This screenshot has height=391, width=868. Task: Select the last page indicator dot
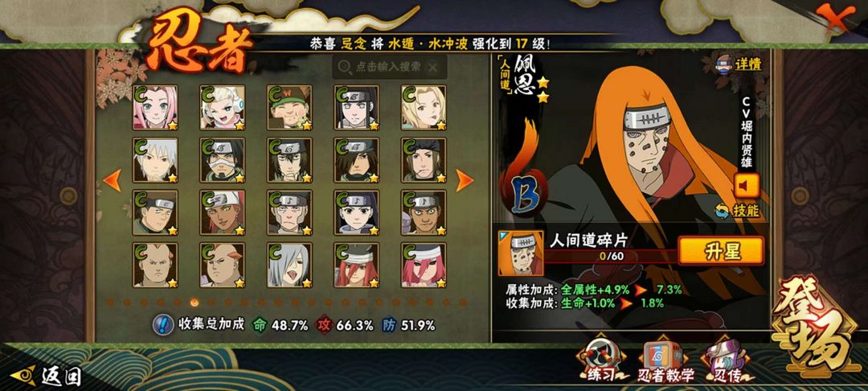tap(463, 303)
